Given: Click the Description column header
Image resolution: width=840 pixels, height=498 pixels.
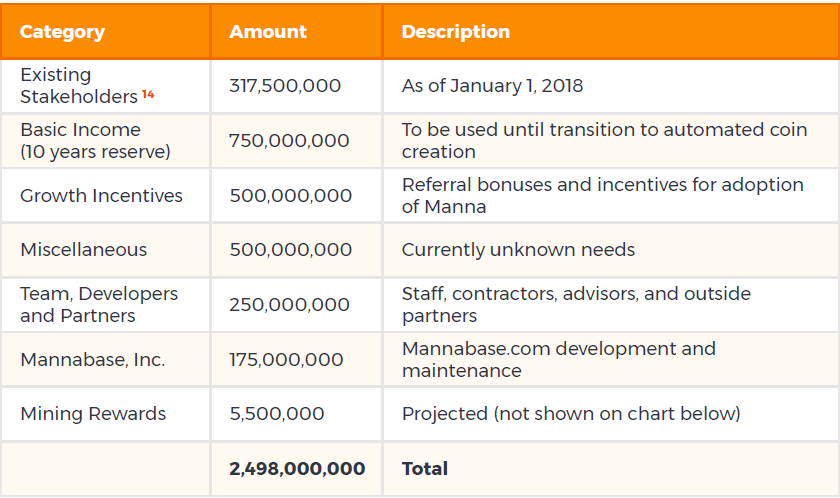Looking at the screenshot, I should 455,31.
